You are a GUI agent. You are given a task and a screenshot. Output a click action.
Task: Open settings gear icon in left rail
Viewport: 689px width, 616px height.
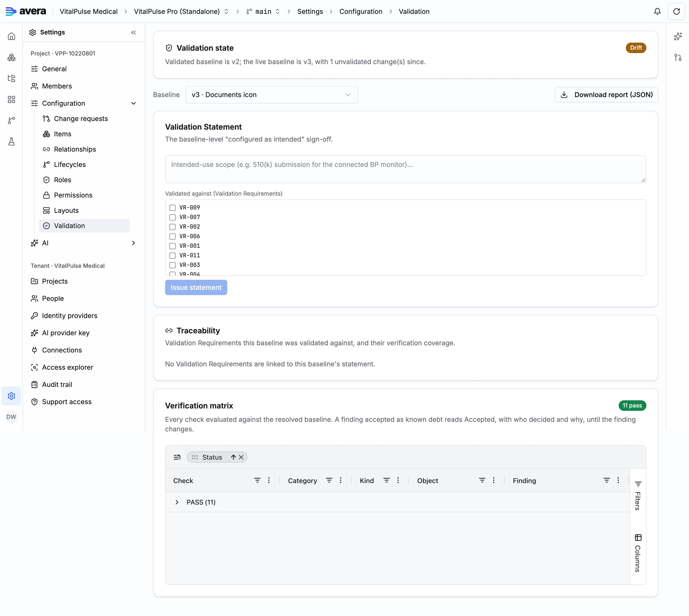click(x=11, y=396)
